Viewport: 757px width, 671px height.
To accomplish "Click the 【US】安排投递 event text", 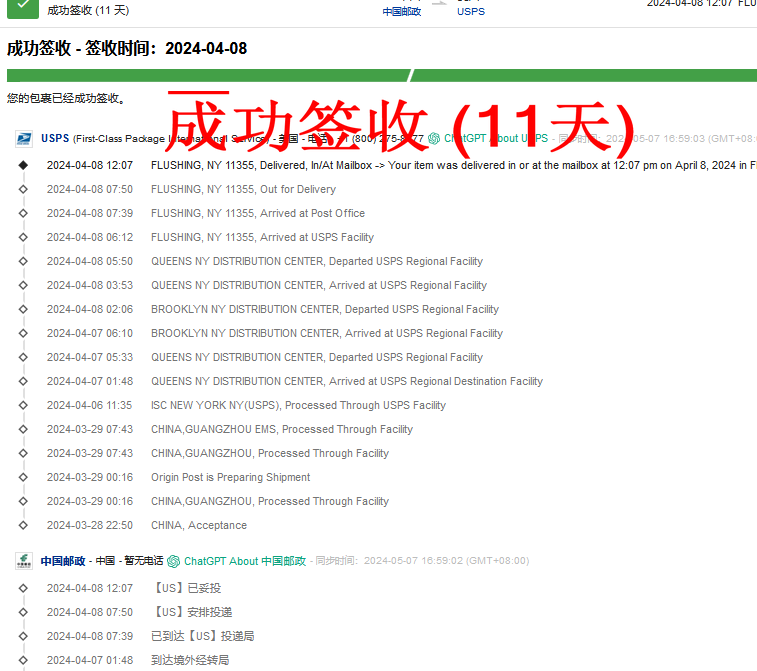I will tap(192, 612).
